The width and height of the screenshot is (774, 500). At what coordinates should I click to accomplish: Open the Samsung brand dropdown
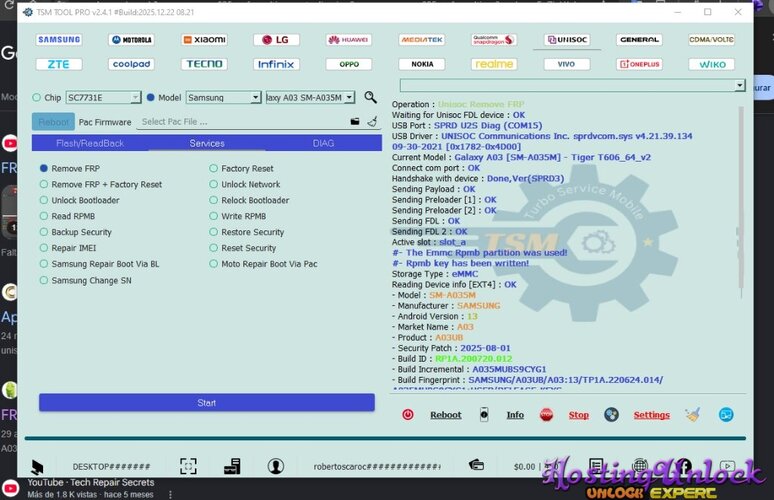pyautogui.click(x=224, y=98)
